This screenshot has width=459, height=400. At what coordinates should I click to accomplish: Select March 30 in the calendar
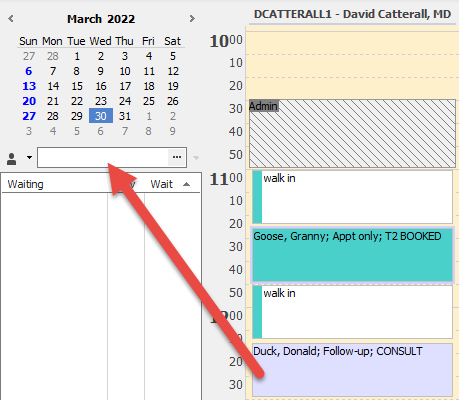coord(101,116)
